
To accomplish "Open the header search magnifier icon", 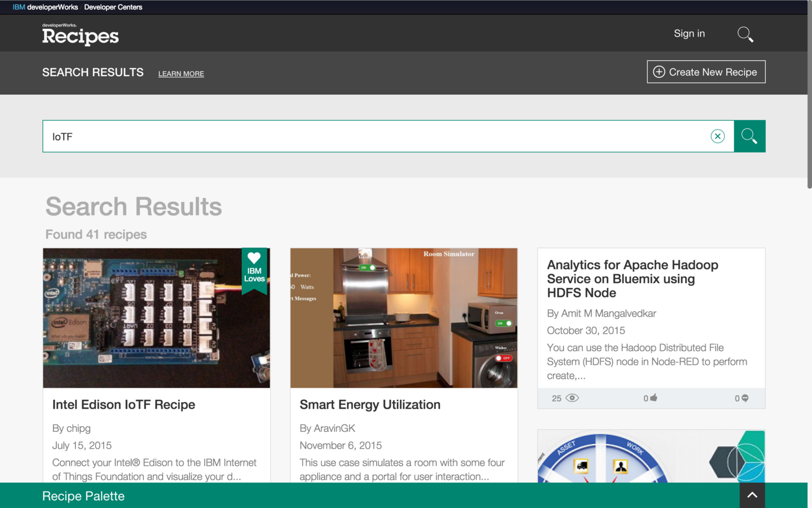I will tap(745, 34).
